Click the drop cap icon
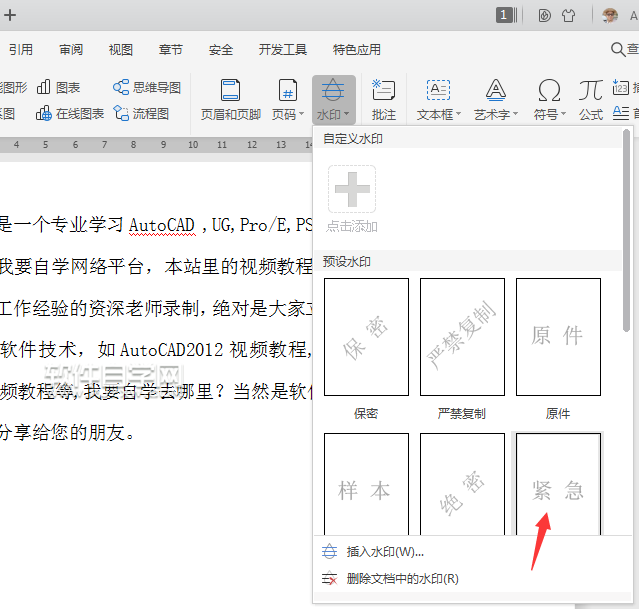Screen dimensions: 639x609 point(621,113)
